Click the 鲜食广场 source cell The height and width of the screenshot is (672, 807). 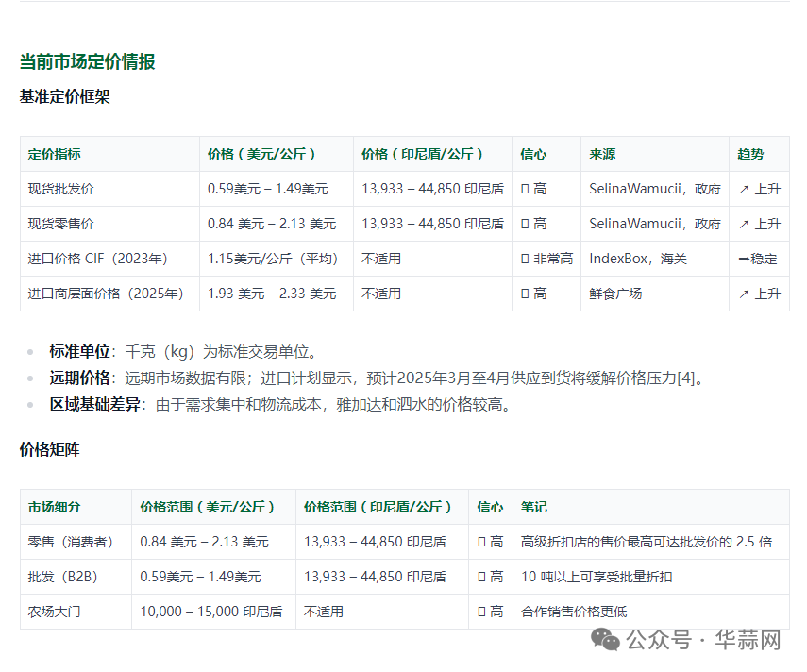point(615,294)
